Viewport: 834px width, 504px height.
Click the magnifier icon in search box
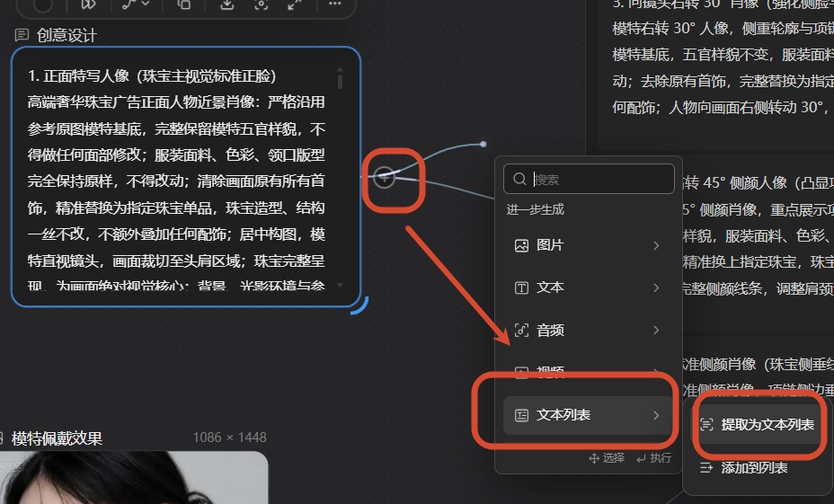[x=519, y=179]
